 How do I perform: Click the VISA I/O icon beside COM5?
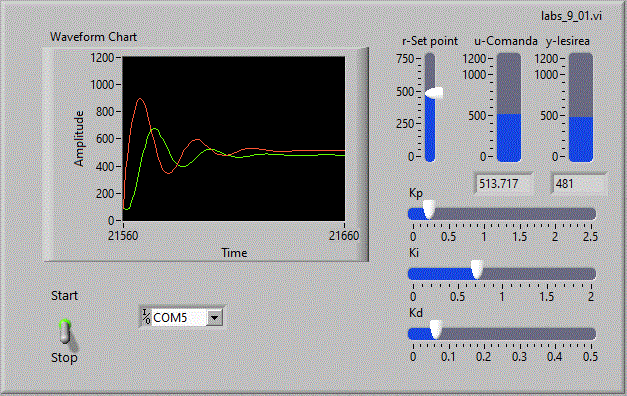coord(146,317)
